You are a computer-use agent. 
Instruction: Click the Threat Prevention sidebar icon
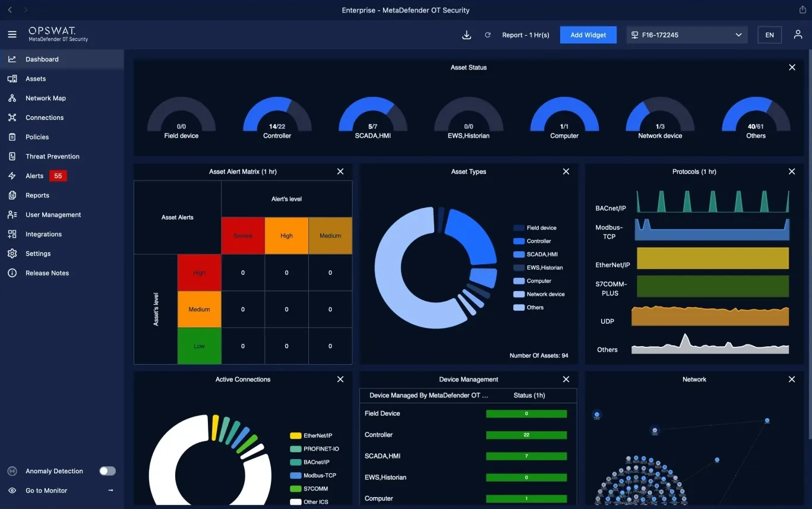click(x=12, y=156)
